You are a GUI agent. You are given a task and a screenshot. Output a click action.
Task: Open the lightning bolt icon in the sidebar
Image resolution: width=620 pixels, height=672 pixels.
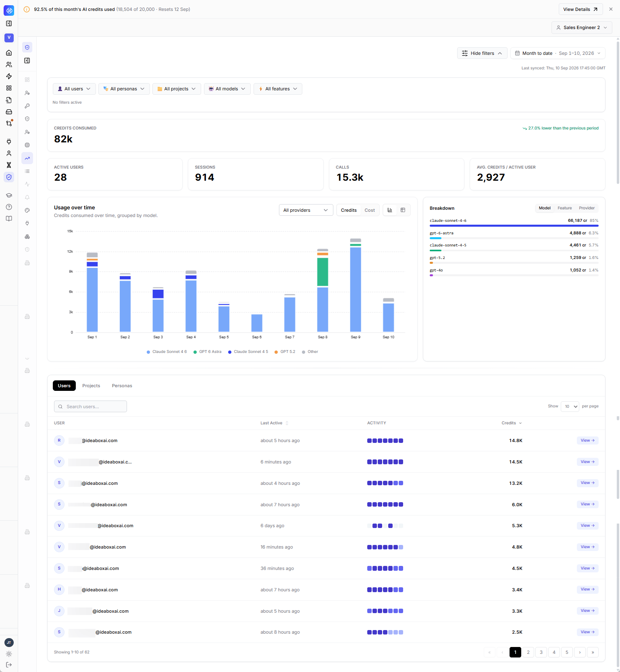(9, 76)
